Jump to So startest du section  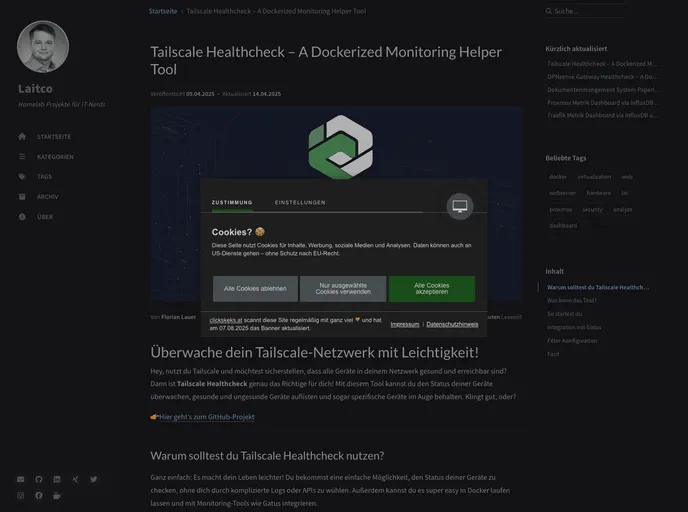pyautogui.click(x=564, y=314)
